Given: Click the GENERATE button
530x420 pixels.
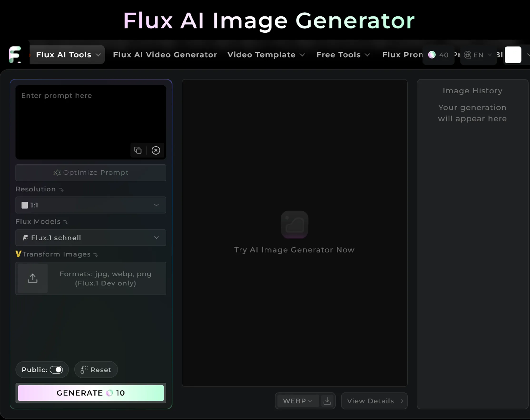Looking at the screenshot, I should point(91,393).
